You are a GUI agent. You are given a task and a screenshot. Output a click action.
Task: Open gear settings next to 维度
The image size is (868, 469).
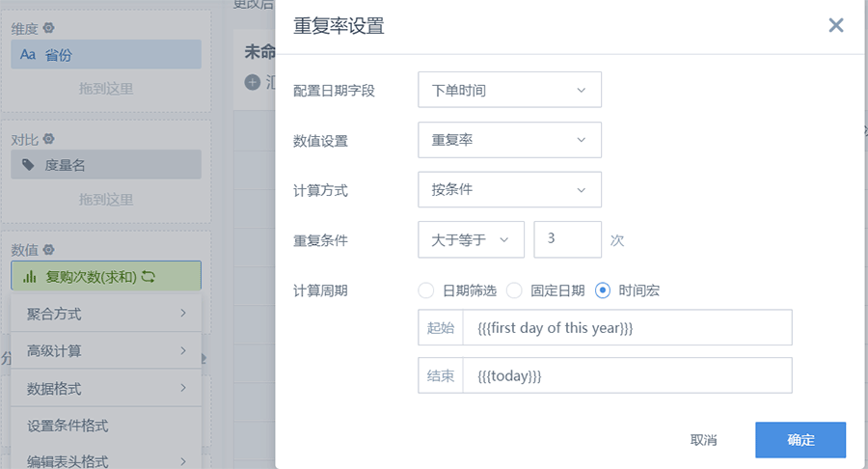coord(49,28)
